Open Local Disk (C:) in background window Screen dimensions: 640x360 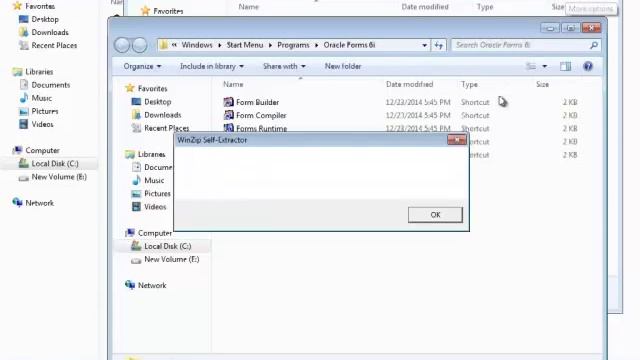pyautogui.click(x=49, y=164)
